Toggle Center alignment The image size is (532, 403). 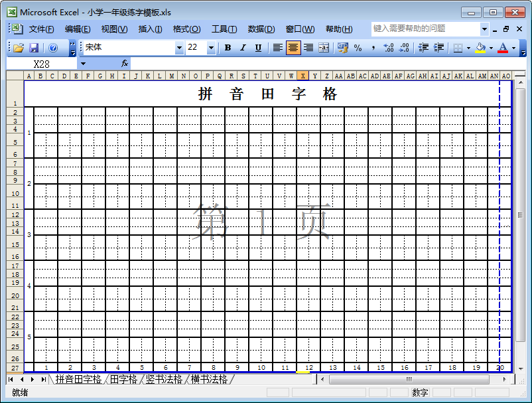(293, 48)
